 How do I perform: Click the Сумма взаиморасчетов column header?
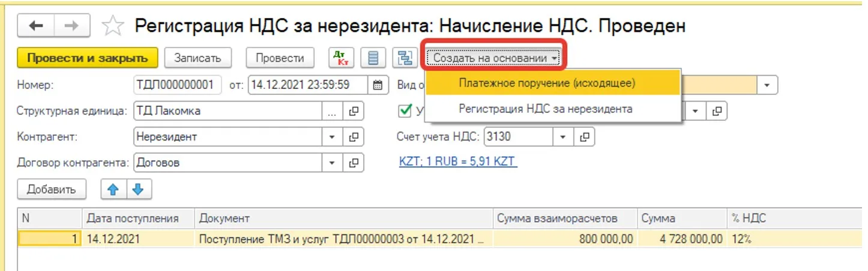coord(564,219)
